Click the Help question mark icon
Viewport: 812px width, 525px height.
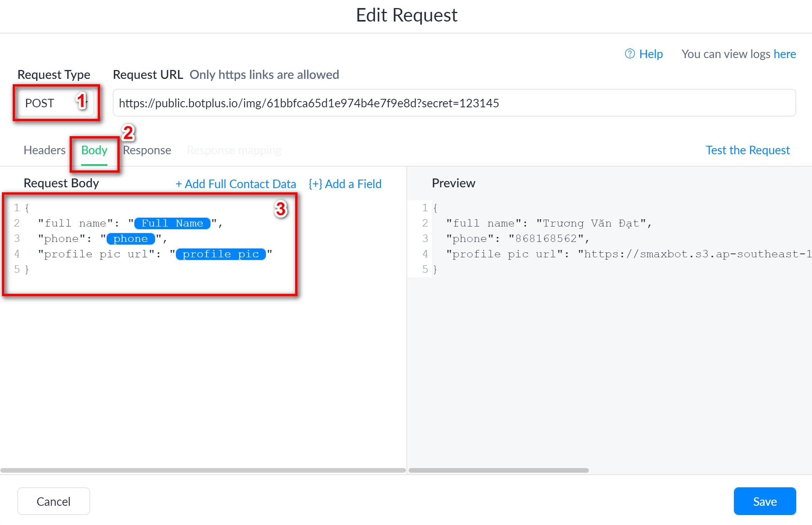coord(630,54)
